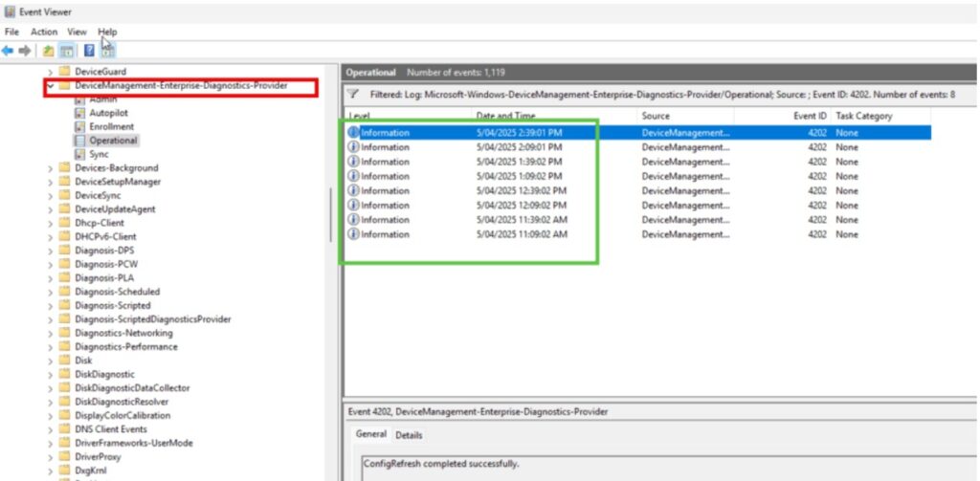Click the filter funnel icon beside 'Filtered: Log'

(x=353, y=95)
